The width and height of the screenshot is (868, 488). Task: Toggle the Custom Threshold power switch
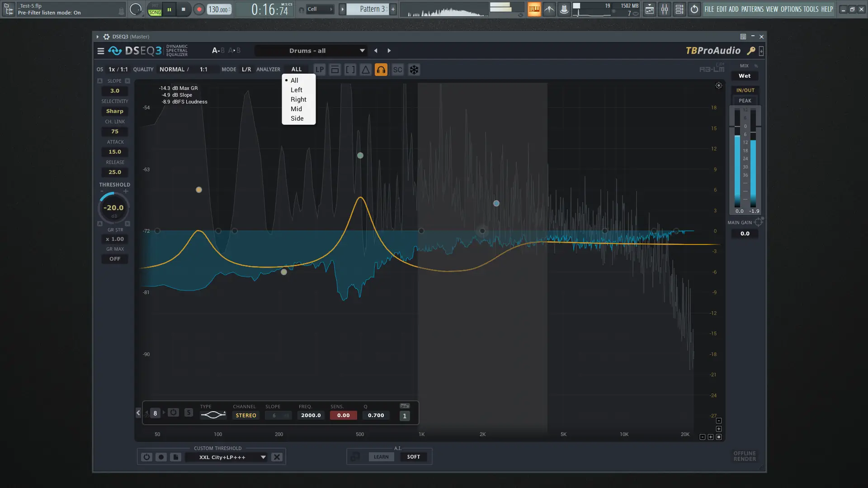146,457
